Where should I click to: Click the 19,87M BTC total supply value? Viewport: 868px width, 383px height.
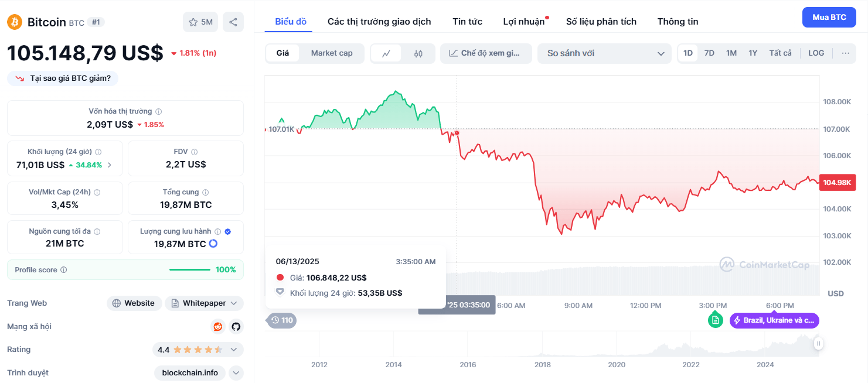186,204
